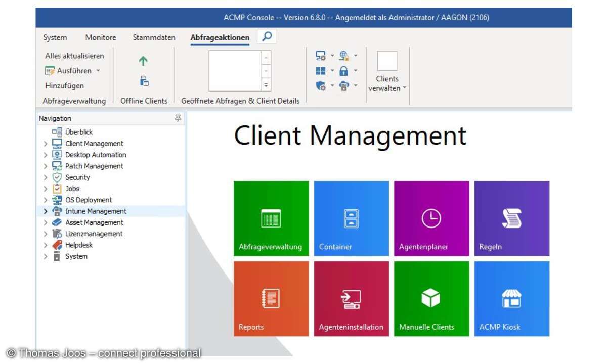The image size is (607, 364).
Task: Switch to the Abfrageaktionen ribbon tab
Action: pyautogui.click(x=219, y=37)
